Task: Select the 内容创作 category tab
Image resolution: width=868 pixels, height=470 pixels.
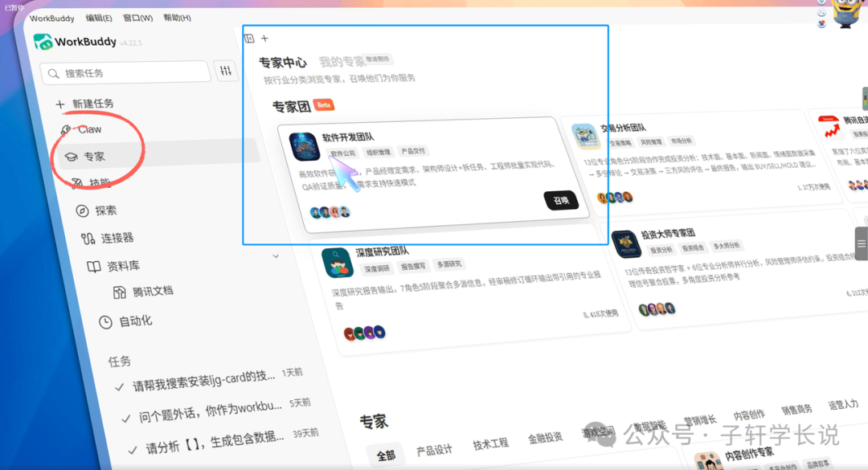Action: [x=749, y=415]
